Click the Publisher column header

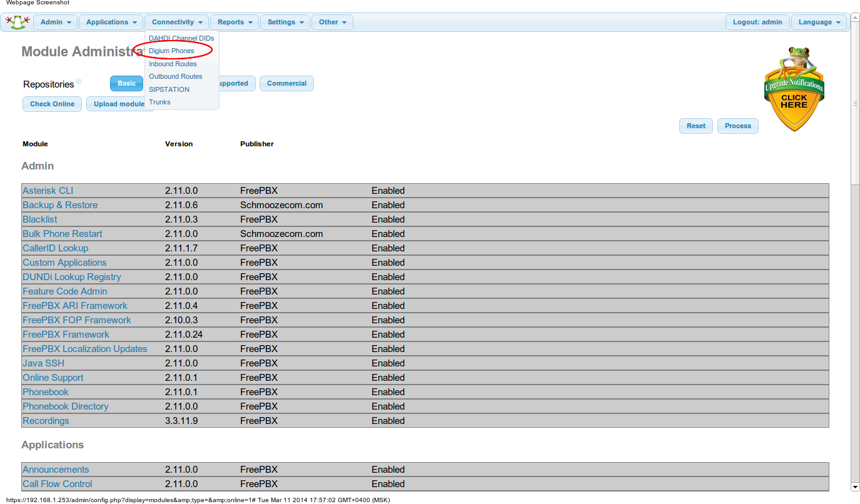(257, 144)
